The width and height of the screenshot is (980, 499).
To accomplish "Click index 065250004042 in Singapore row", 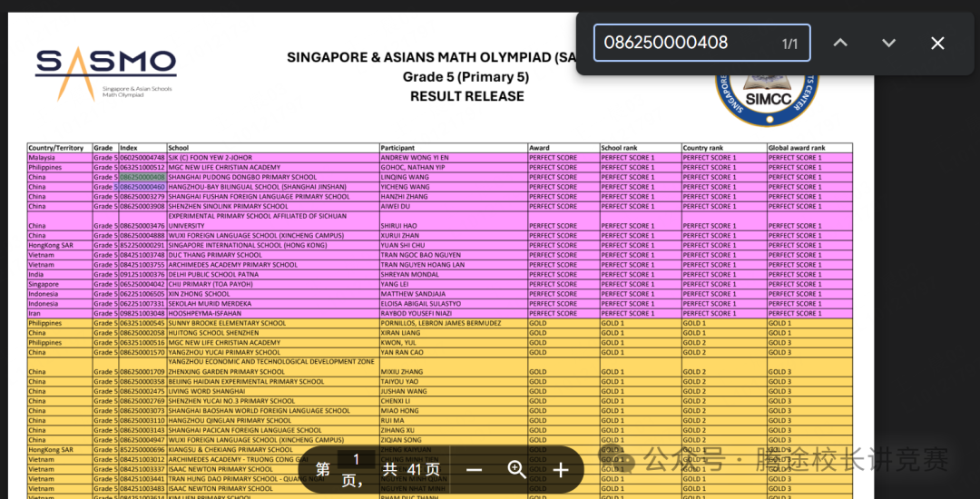I will pos(142,284).
